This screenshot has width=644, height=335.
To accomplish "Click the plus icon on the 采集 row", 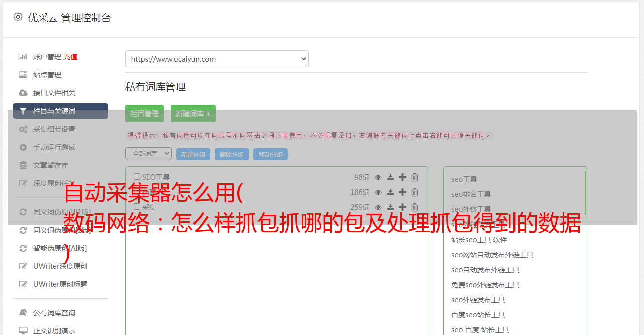I will tap(402, 207).
